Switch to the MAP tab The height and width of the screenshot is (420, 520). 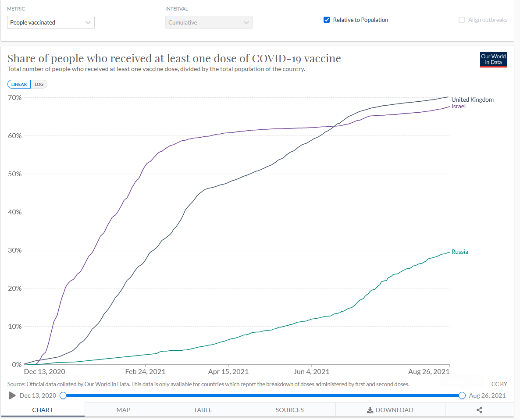click(123, 410)
